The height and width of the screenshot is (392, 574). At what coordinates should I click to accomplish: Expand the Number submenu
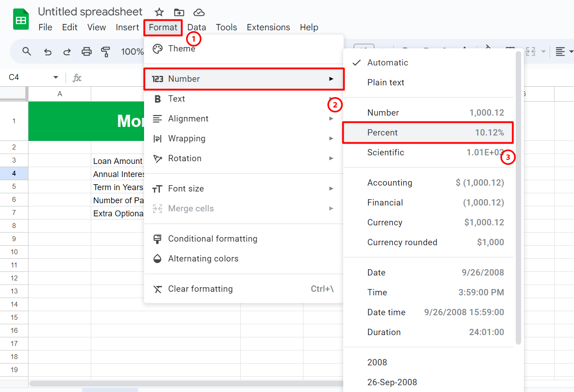pyautogui.click(x=244, y=79)
